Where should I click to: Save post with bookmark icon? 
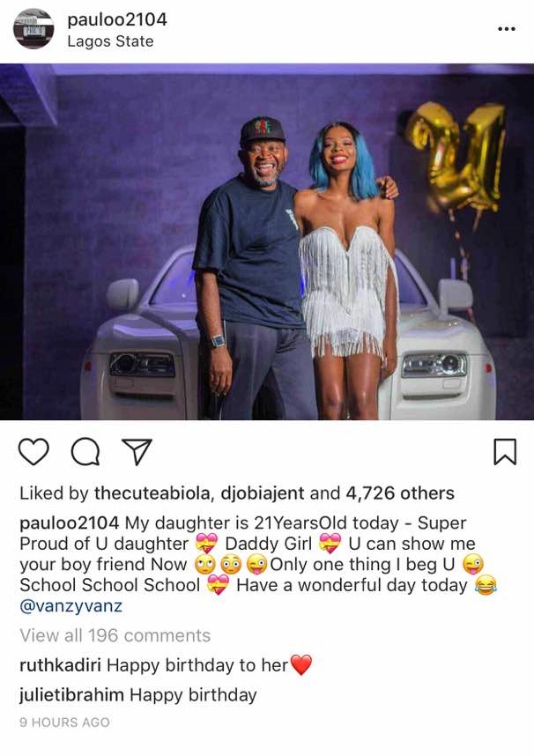pos(505,452)
